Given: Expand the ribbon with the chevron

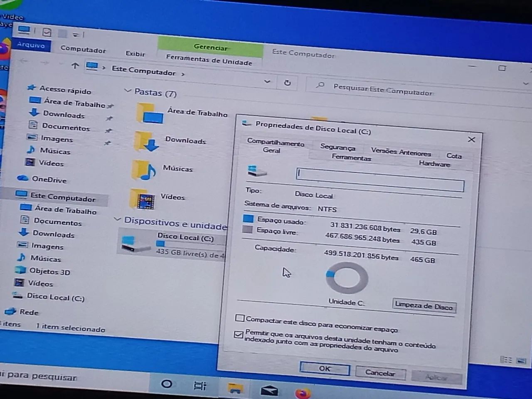Looking at the screenshot, I should [x=526, y=84].
